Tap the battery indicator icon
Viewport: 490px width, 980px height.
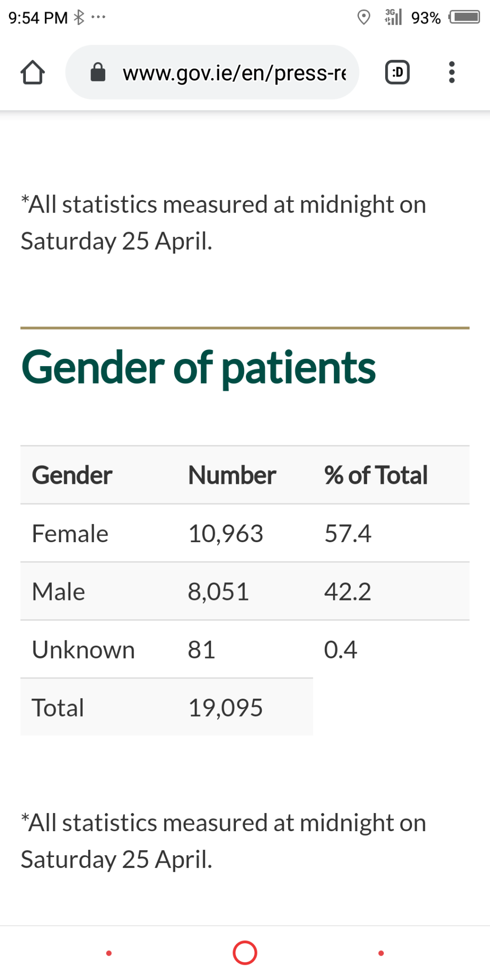tap(464, 18)
